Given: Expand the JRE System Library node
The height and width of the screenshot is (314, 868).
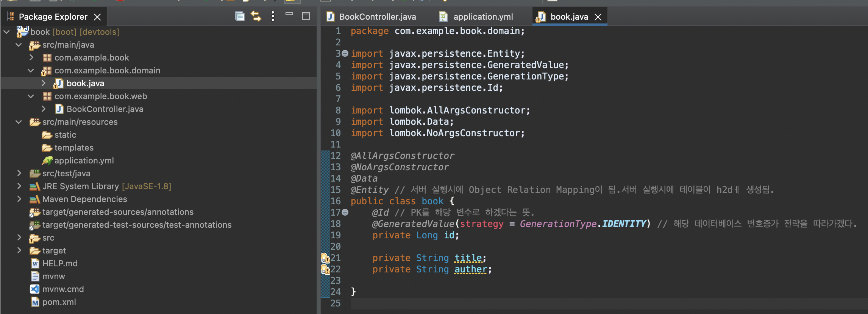Looking at the screenshot, I should pos(19,186).
